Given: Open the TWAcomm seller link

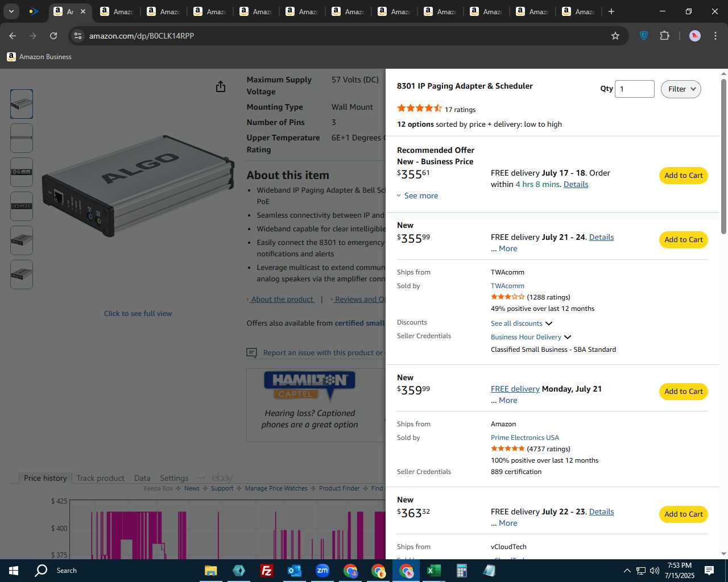Looking at the screenshot, I should click(x=507, y=286).
